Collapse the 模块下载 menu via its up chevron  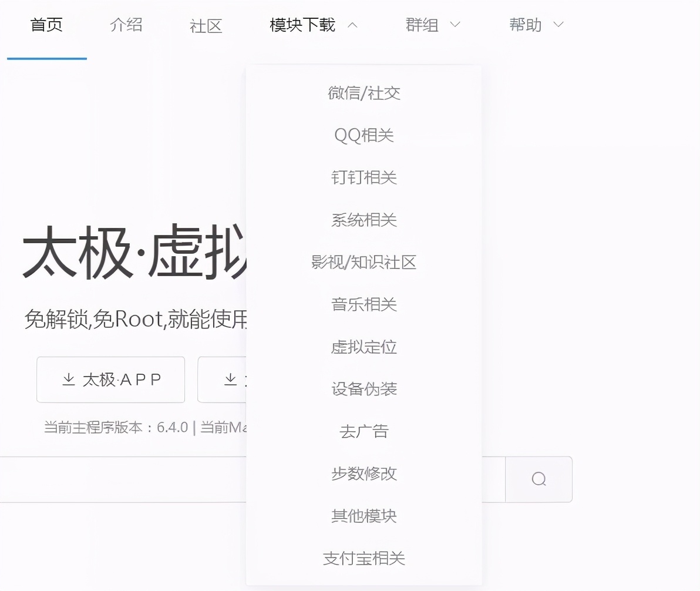point(352,25)
